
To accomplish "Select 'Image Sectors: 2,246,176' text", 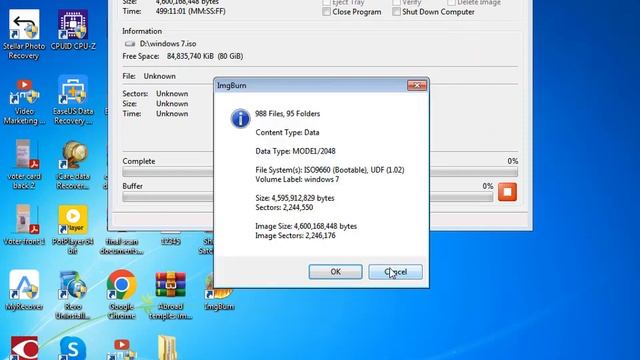I will tap(296, 236).
